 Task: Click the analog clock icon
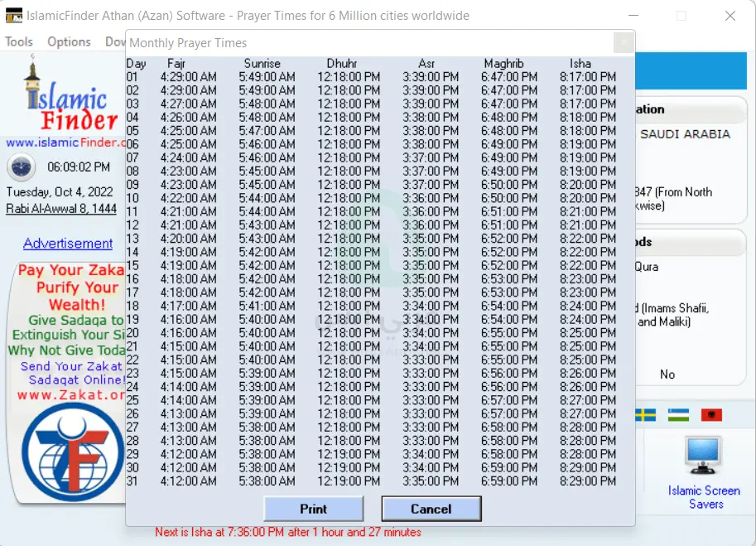tap(22, 167)
